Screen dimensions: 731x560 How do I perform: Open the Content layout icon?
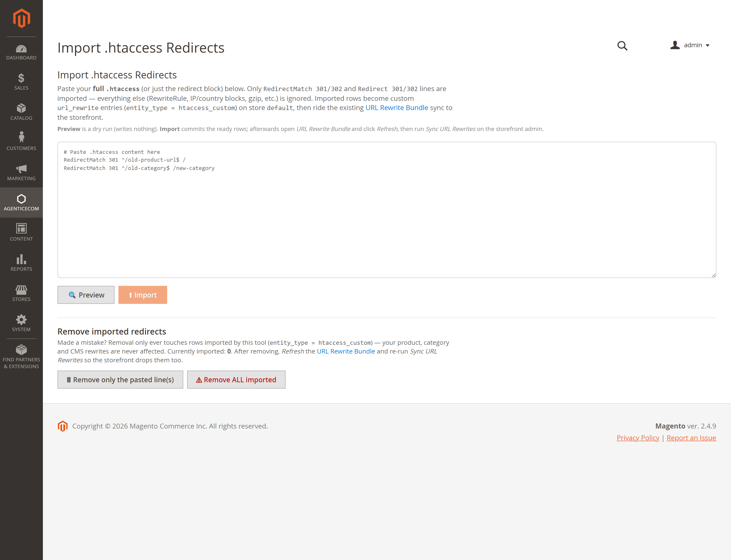21,228
